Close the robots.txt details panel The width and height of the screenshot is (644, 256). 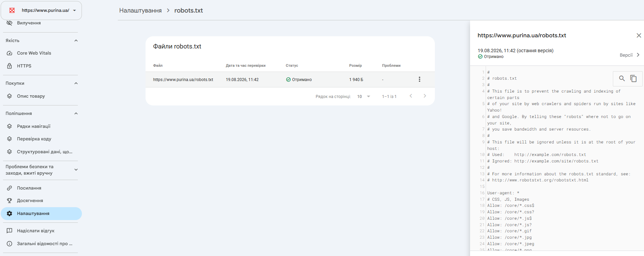639,36
